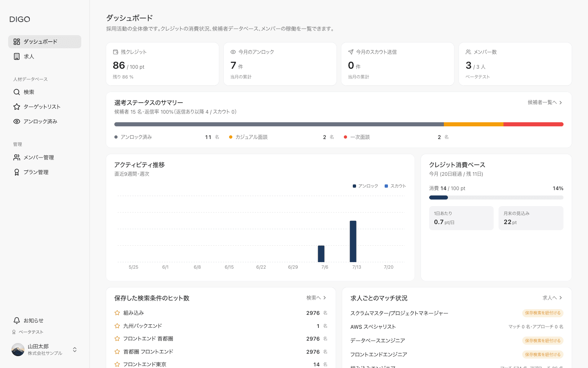Click the DIGO logo
588x368 pixels.
(x=20, y=19)
